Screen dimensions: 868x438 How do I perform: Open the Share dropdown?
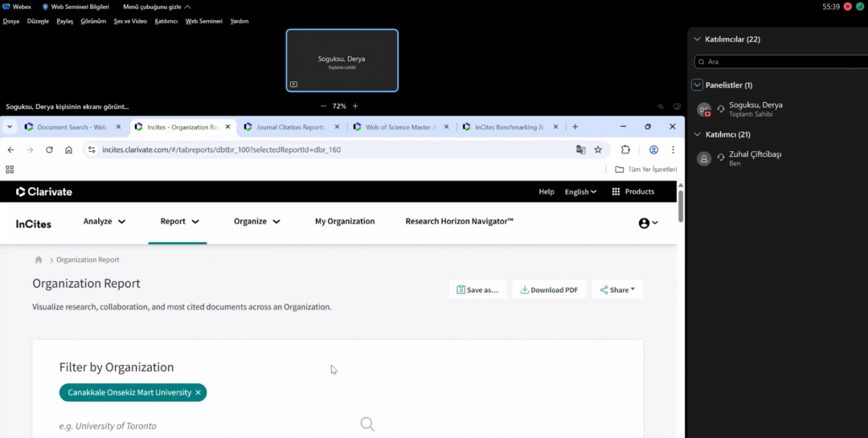coord(617,290)
